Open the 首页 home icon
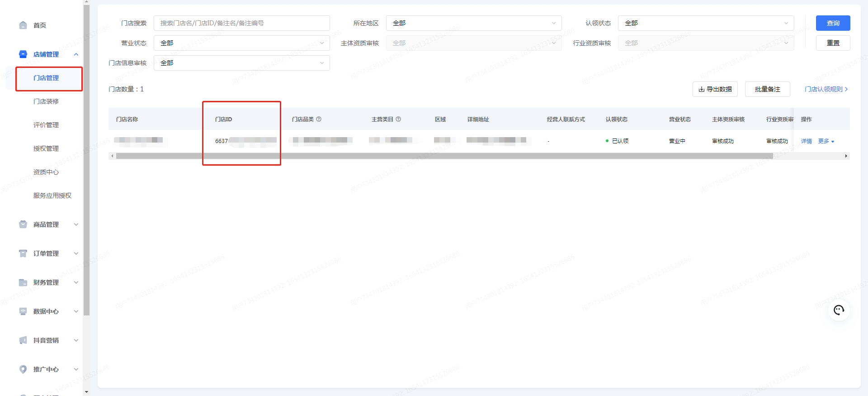 coord(23,25)
